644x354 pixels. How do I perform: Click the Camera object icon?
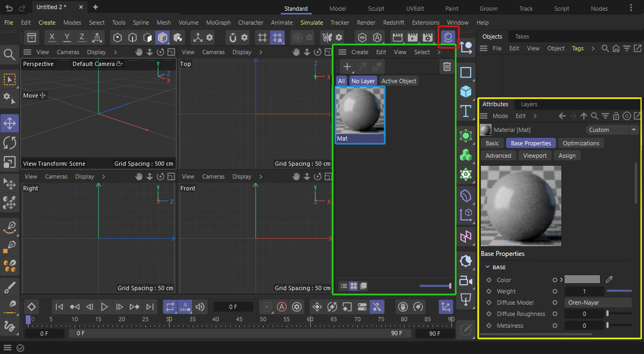pyautogui.click(x=466, y=281)
